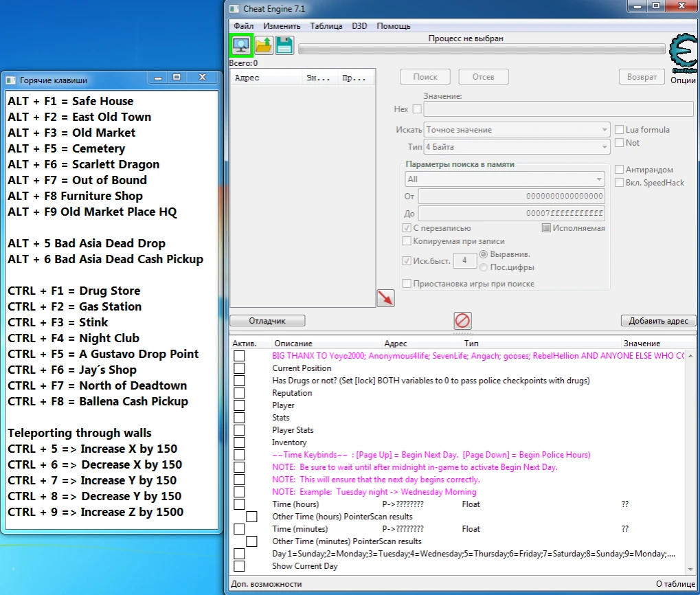Image resolution: width=700 pixels, height=595 pixels.
Task: Click the Значение input field
Action: (x=558, y=109)
